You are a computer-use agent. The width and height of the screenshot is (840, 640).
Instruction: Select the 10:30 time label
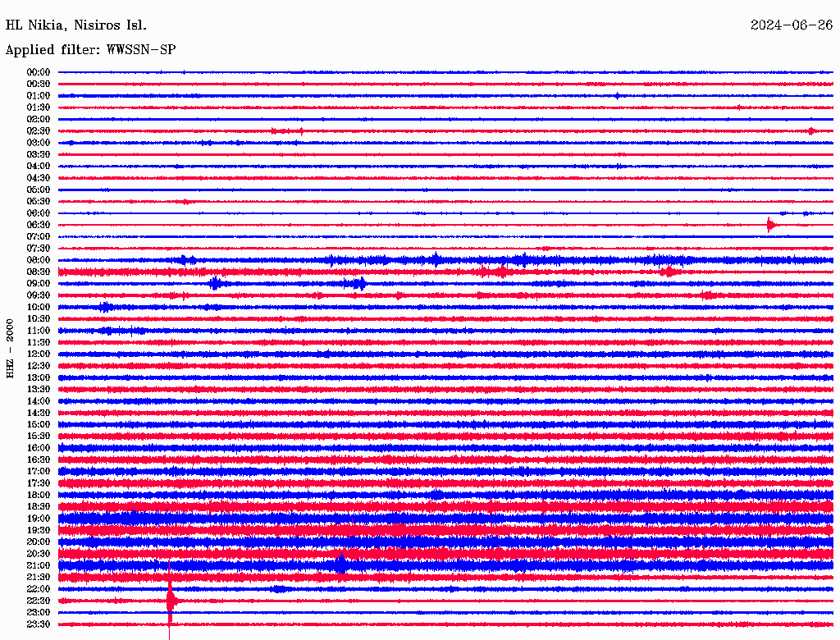[39, 319]
